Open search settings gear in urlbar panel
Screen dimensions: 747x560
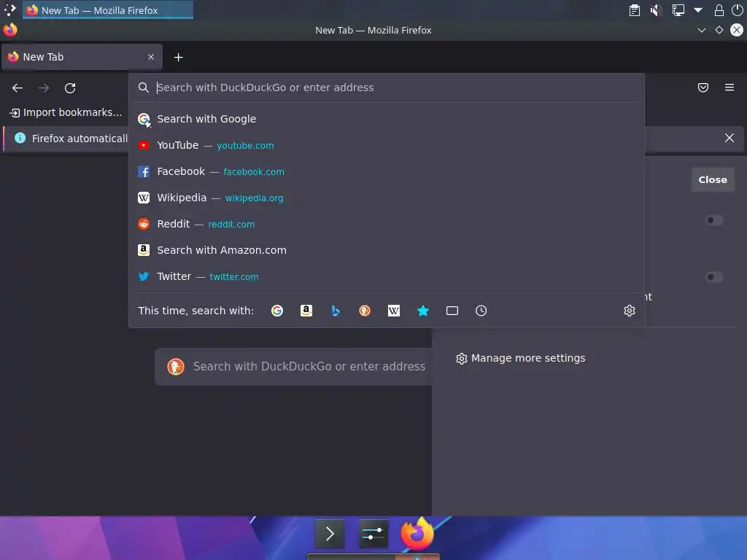[x=630, y=311]
